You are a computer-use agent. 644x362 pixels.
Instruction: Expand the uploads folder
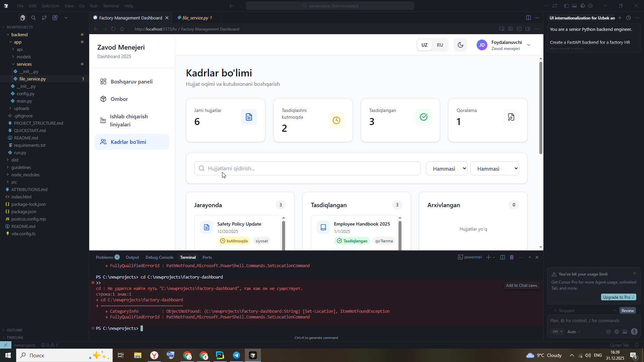tap(21, 108)
